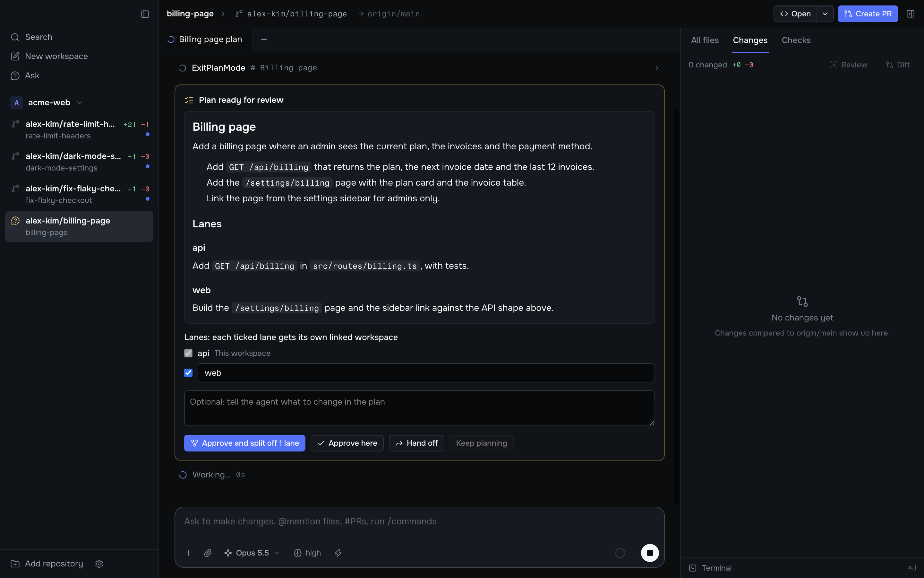
Task: Click the paperclip attach icon
Action: (x=208, y=553)
